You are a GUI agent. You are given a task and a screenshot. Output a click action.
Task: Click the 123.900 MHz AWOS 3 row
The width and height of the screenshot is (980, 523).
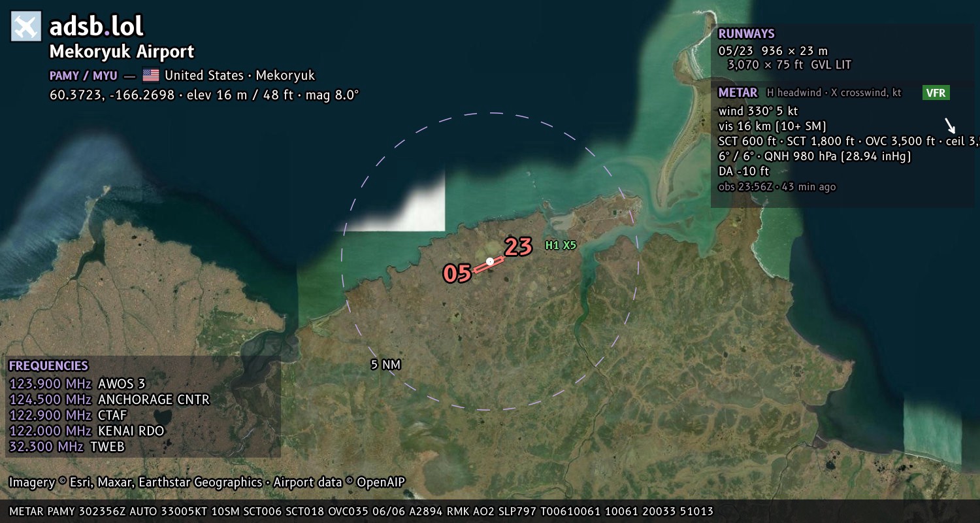tap(77, 384)
